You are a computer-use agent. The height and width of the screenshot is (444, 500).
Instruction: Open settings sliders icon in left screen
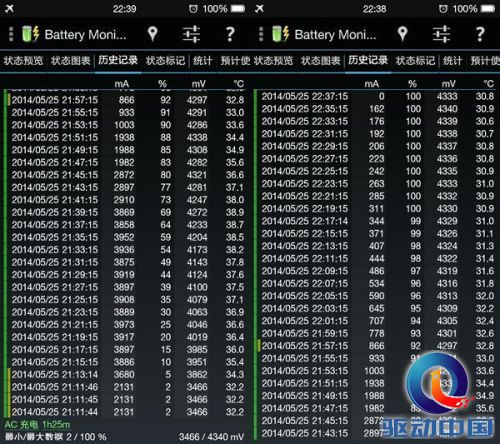191,34
